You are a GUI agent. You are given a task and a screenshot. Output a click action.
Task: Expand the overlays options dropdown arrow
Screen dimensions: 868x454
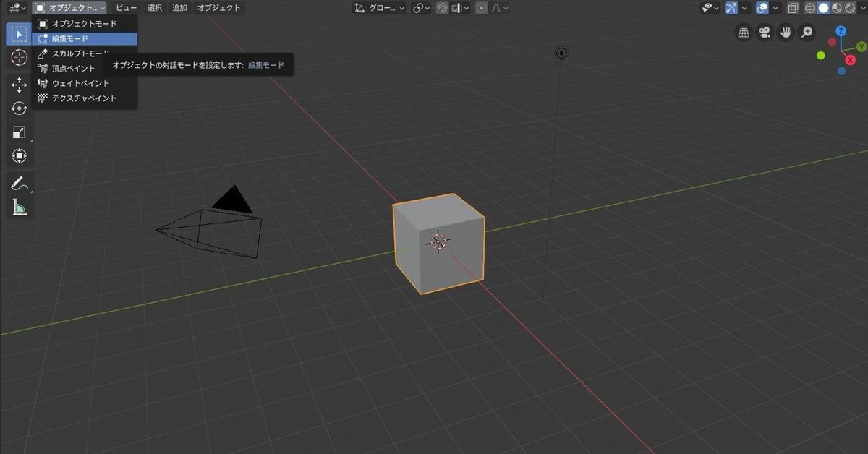775,8
